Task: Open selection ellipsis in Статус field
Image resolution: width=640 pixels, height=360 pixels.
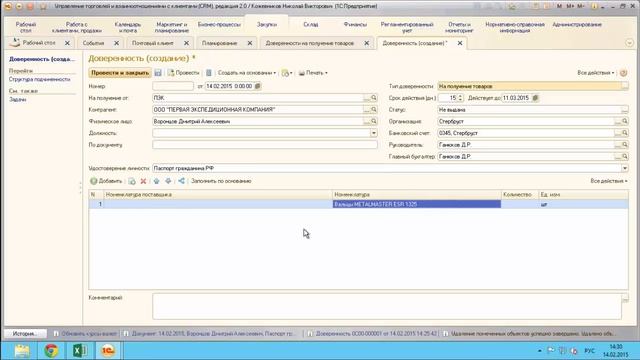Action: coord(625,110)
